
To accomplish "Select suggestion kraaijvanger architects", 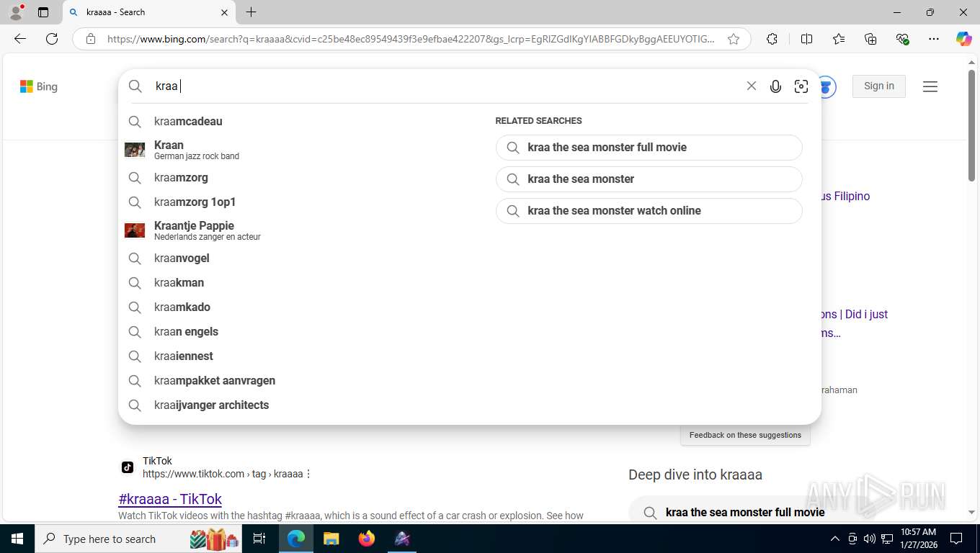I will coord(299,405).
